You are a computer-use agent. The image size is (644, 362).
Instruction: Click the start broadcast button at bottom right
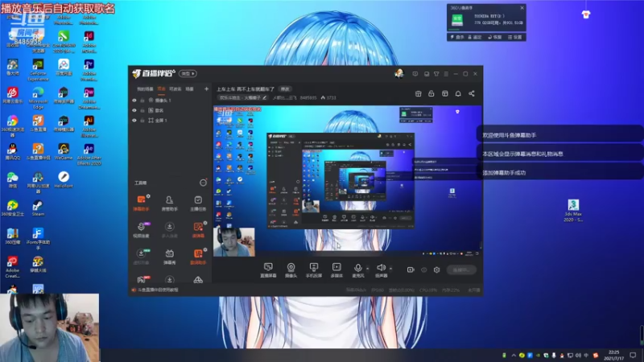[461, 270]
